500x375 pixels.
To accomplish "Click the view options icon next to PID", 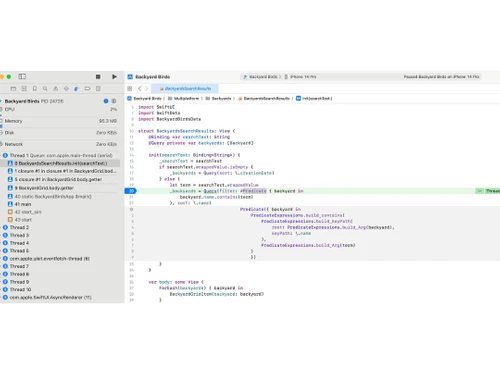I will pos(114,101).
